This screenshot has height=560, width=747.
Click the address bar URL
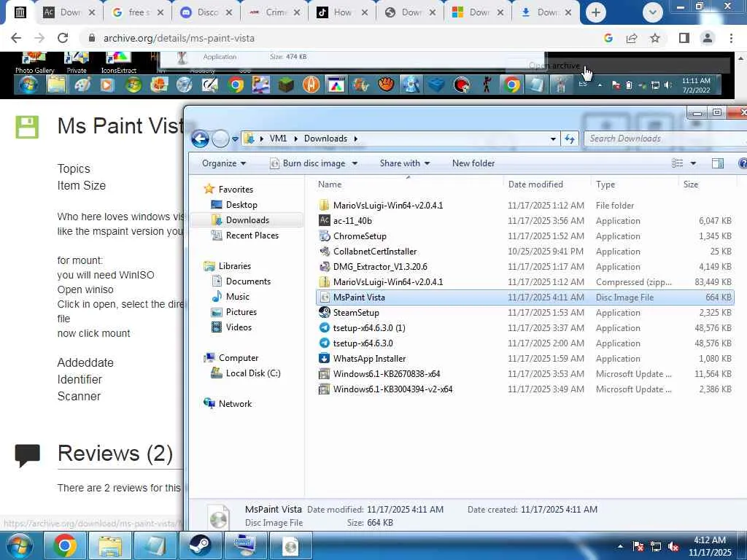(x=179, y=38)
